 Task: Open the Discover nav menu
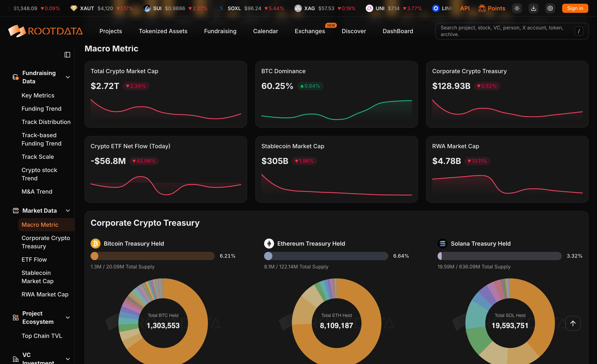(354, 31)
